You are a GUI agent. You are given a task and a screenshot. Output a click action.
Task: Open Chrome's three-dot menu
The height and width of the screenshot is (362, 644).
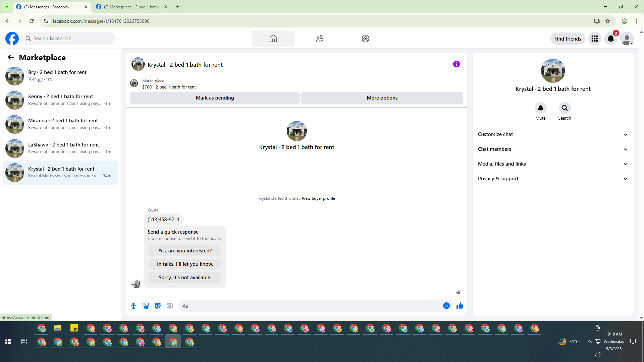click(x=637, y=21)
